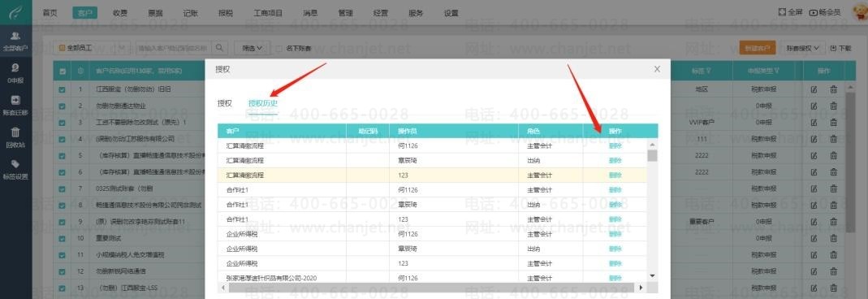The width and height of the screenshot is (868, 299).
Task: Click the orange 新建客户 button
Action: pyautogui.click(x=758, y=48)
